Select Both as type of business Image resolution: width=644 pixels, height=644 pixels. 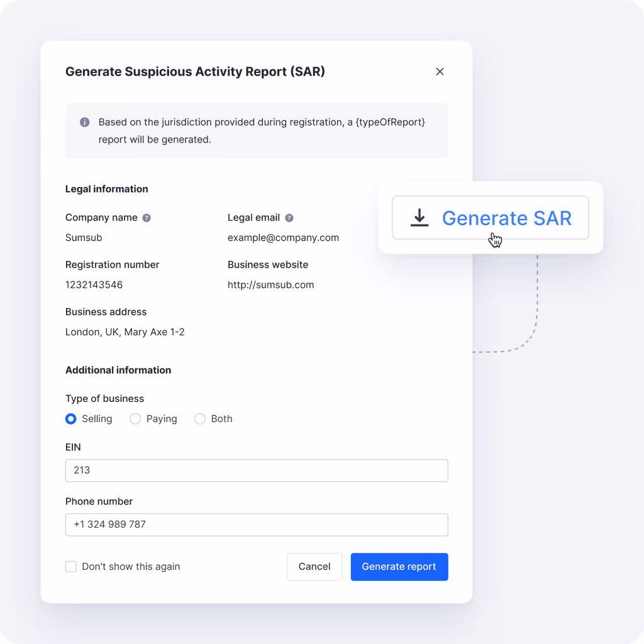[200, 419]
